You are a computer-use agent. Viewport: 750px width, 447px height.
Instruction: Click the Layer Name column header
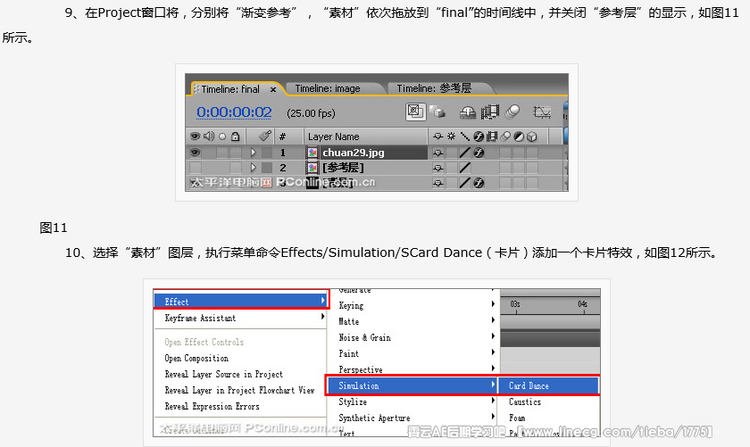333,137
